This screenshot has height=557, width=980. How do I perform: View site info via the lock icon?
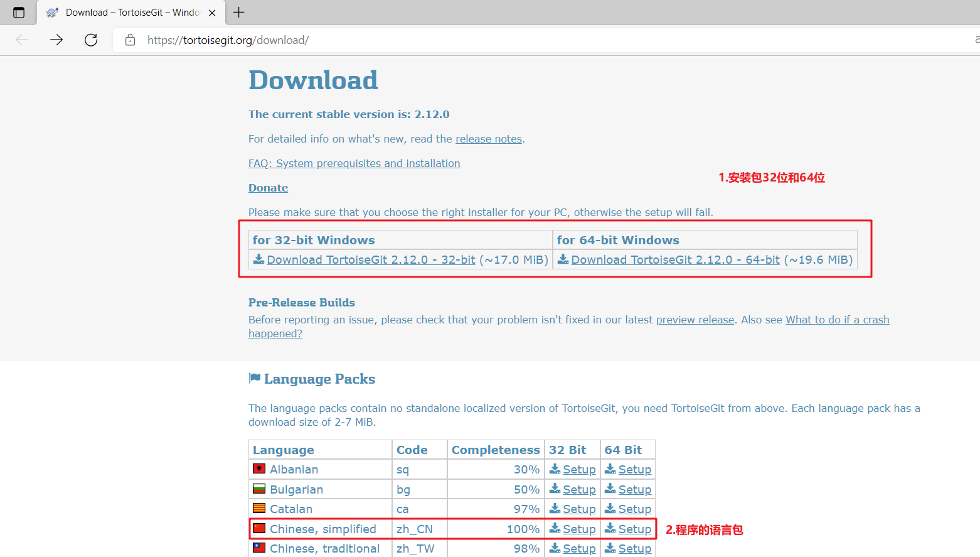click(x=130, y=40)
